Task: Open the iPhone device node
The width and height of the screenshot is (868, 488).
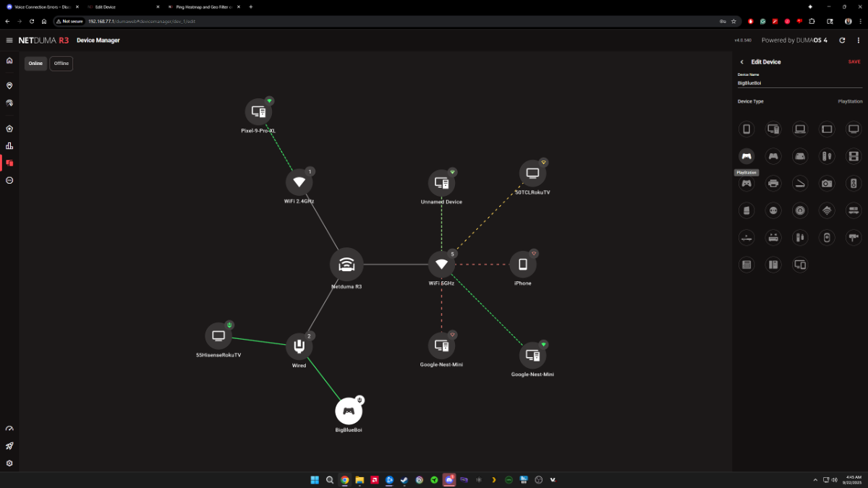Action: point(522,265)
